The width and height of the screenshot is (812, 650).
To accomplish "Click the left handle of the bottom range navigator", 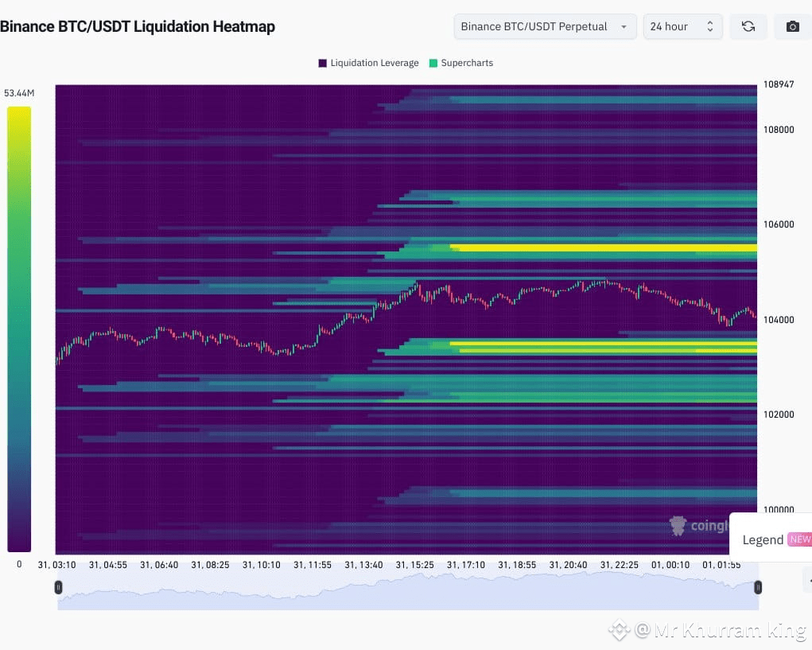I will 58,587.
